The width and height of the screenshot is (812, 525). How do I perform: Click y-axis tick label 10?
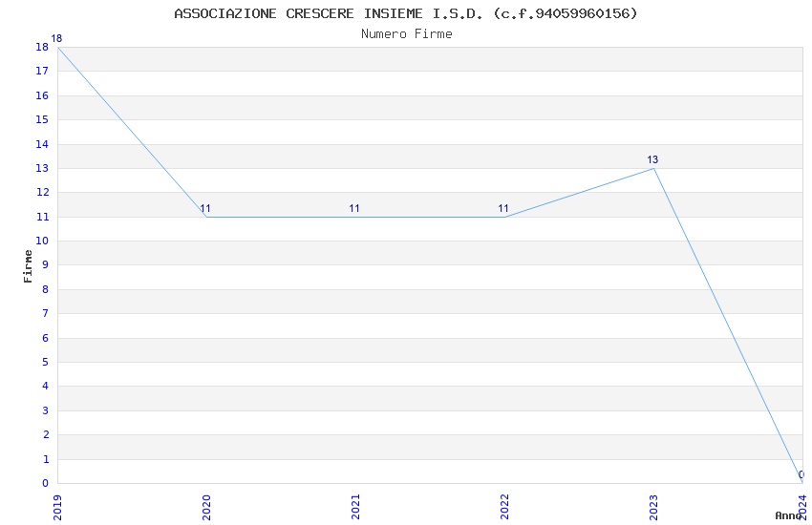click(x=42, y=241)
